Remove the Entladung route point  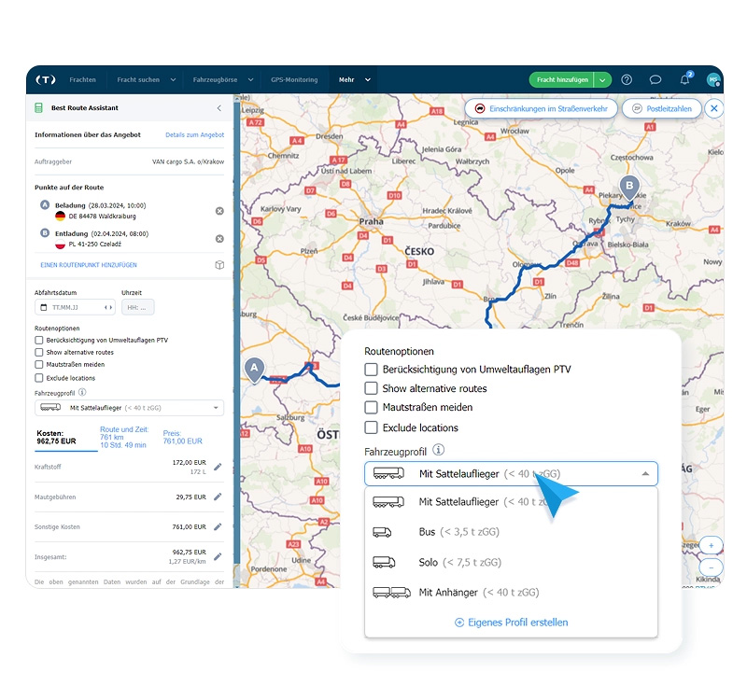pos(219,239)
